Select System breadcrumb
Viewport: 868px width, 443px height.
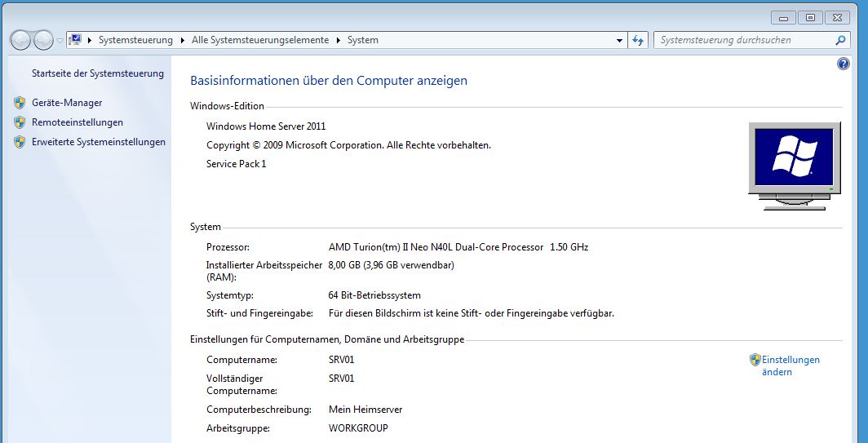click(x=362, y=40)
